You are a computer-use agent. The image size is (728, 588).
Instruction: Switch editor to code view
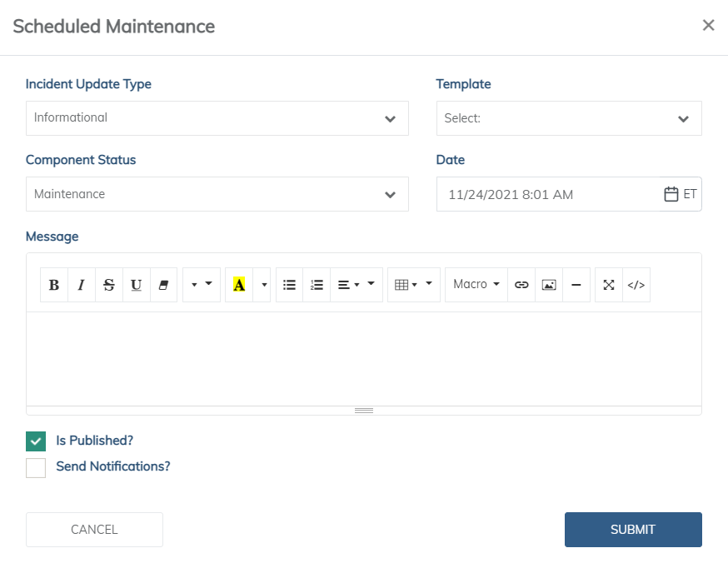636,285
